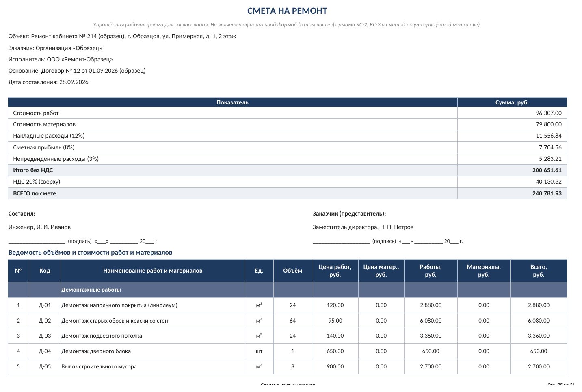
Task: Select the value 7,704.56
Action: click(550, 147)
